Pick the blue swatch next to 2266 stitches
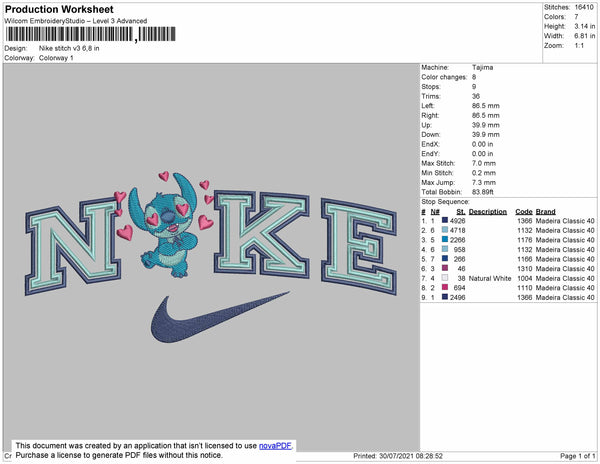The height and width of the screenshot is (464, 600). pos(445,239)
